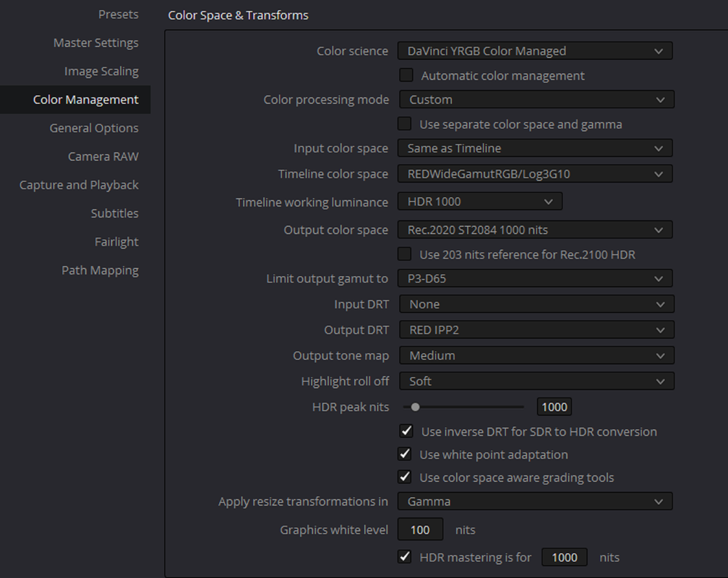The image size is (728, 578).
Task: Go to Subtitles settings
Action: [114, 213]
